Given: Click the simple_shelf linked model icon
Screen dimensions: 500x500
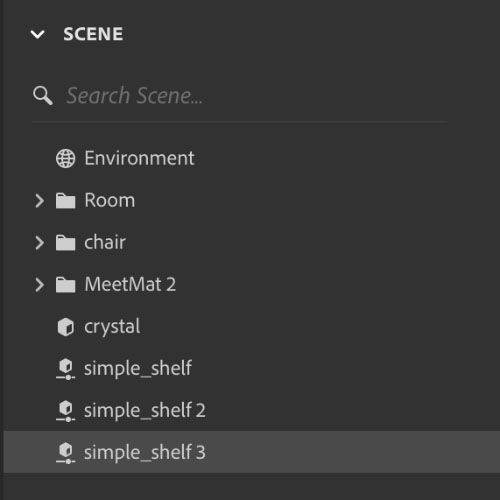Looking at the screenshot, I should point(66,369).
